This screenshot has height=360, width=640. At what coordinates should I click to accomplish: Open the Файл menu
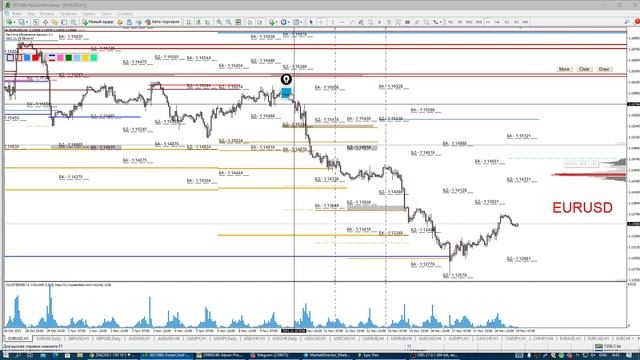click(x=17, y=13)
